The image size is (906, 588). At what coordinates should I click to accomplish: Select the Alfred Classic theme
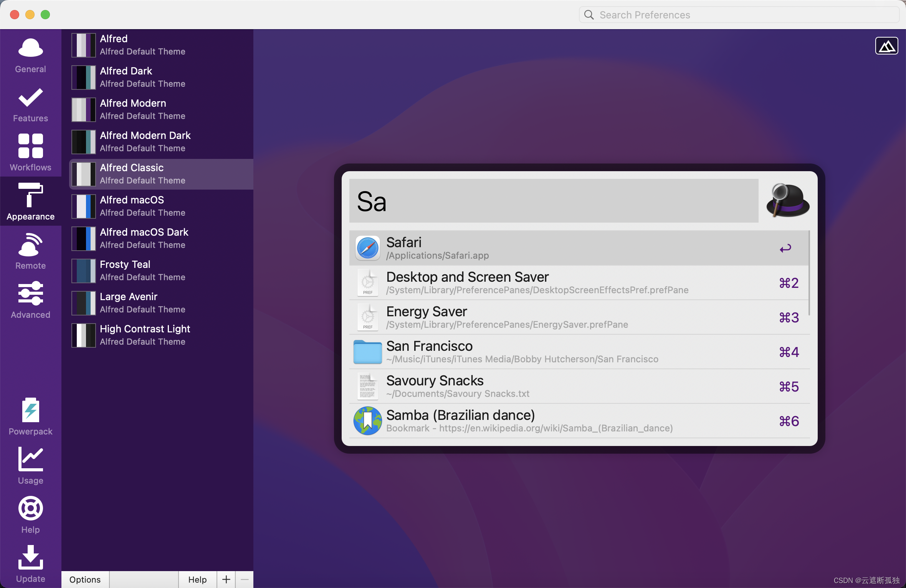click(x=161, y=174)
